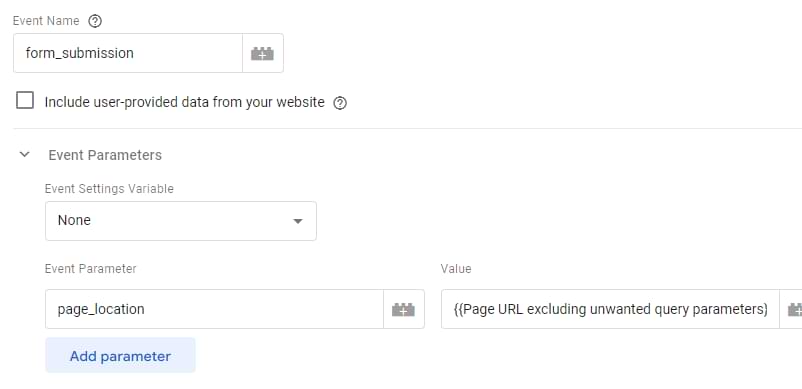Select the None text in the settings dropdown
The width and height of the screenshot is (802, 389).
point(74,220)
